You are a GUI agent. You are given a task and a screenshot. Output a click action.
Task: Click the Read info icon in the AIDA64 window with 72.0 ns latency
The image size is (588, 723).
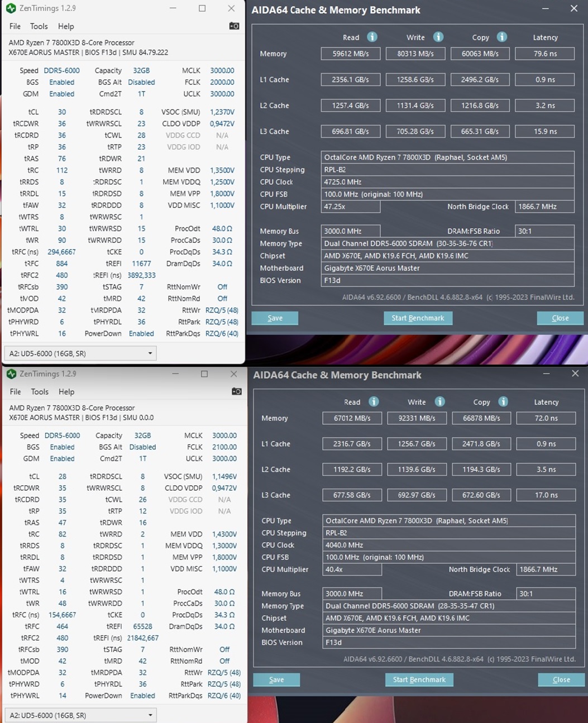click(374, 401)
